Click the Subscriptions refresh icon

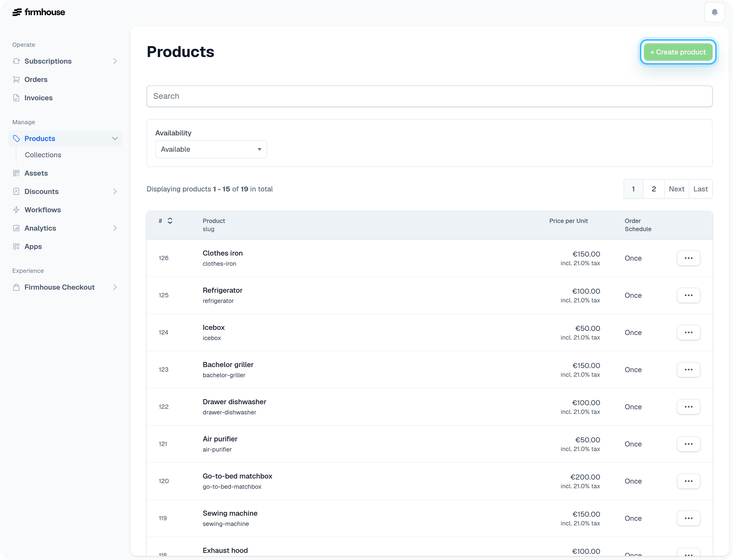click(x=16, y=61)
